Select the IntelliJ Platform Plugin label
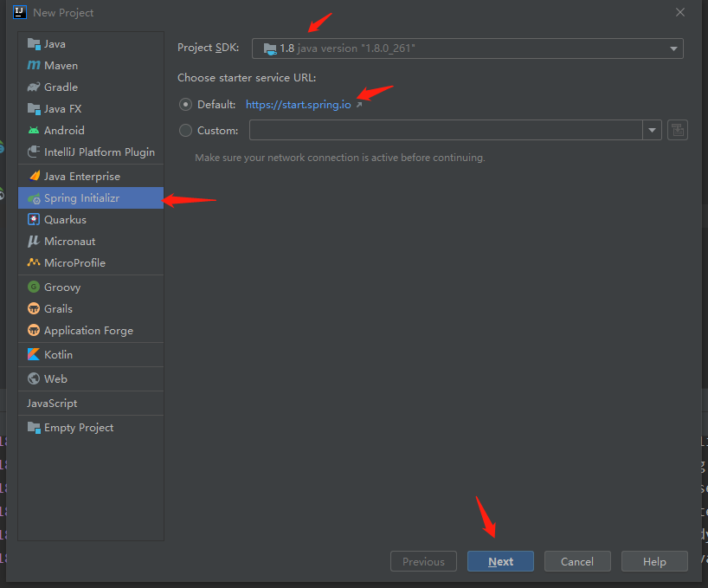Viewport: 708px width, 588px height. pyautogui.click(x=100, y=152)
